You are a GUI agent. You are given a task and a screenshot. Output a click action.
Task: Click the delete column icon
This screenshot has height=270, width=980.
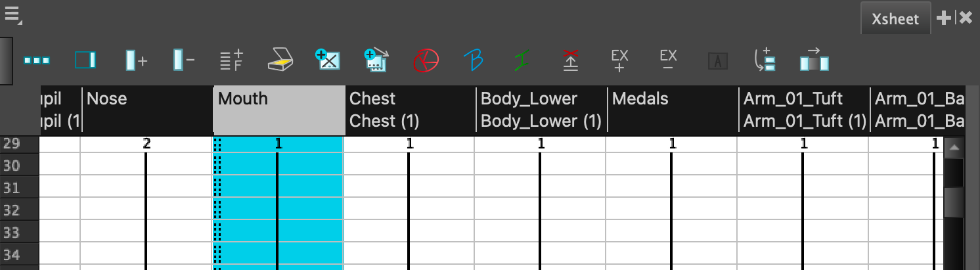click(x=183, y=60)
